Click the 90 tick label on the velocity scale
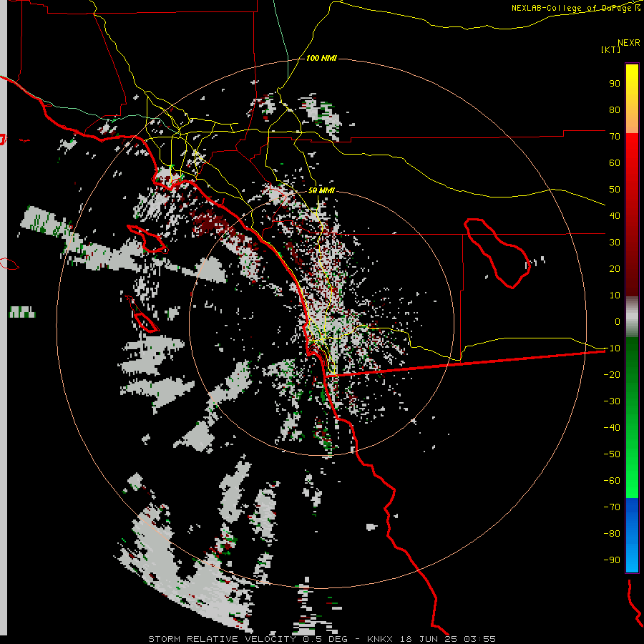Image resolution: width=644 pixels, height=644 pixels. pyautogui.click(x=615, y=84)
